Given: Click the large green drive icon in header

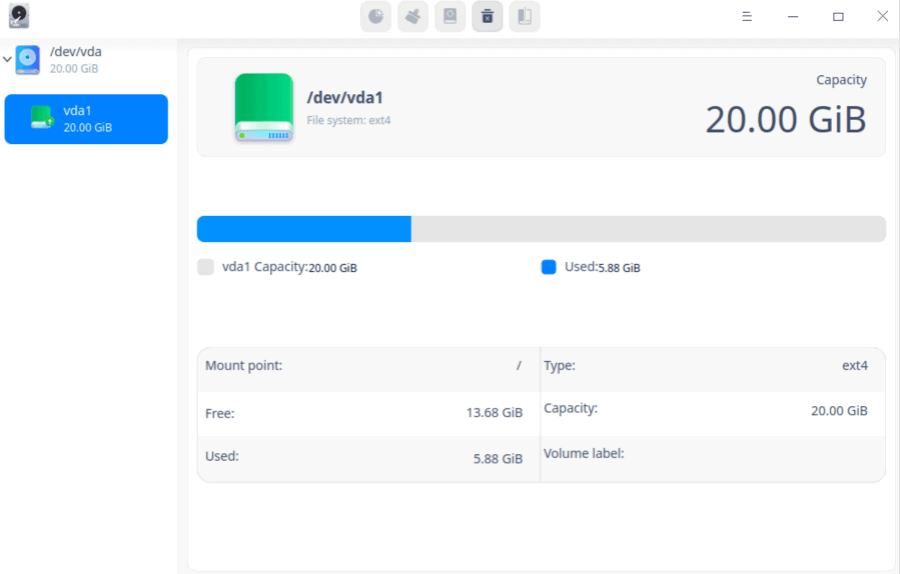Looking at the screenshot, I should (x=264, y=107).
